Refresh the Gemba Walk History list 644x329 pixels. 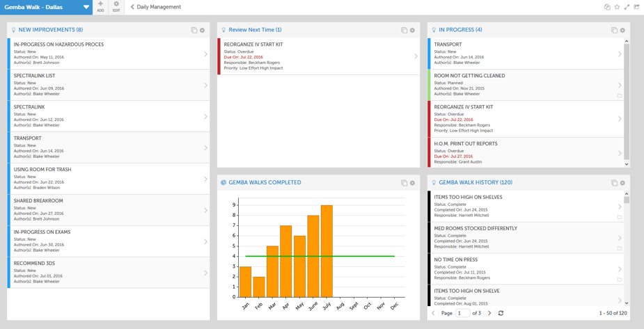pos(501,313)
